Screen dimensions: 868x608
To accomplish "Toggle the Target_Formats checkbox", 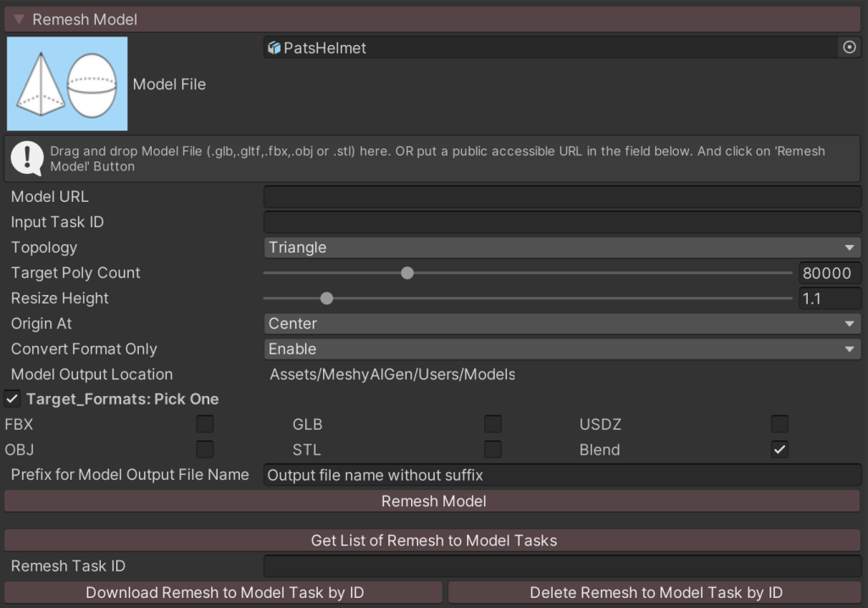I will [x=13, y=399].
